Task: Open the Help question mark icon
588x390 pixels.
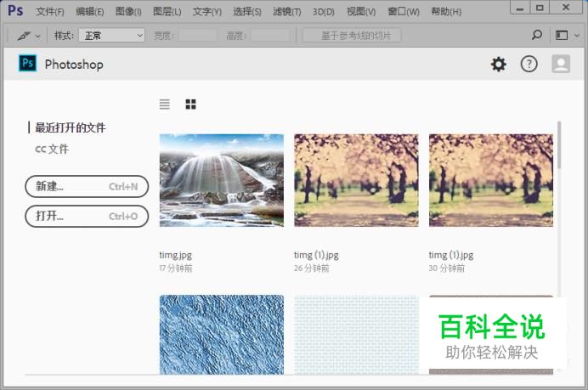Action: (x=529, y=65)
